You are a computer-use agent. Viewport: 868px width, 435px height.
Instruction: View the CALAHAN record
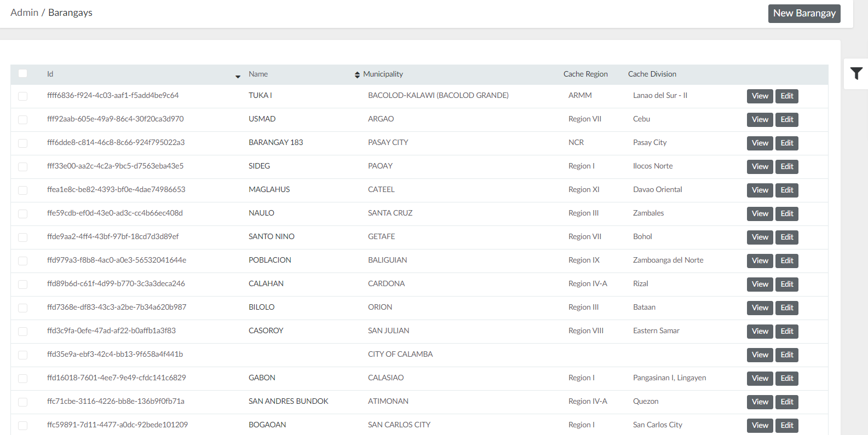[x=760, y=285]
